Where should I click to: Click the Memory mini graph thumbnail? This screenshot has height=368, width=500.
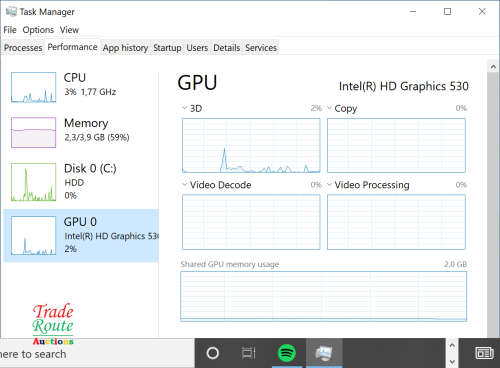(x=33, y=132)
